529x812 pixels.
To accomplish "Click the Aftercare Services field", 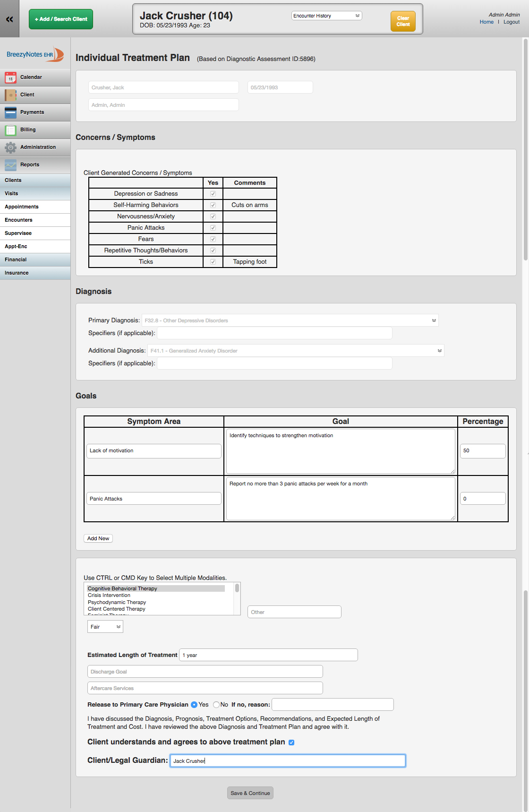I will [205, 688].
